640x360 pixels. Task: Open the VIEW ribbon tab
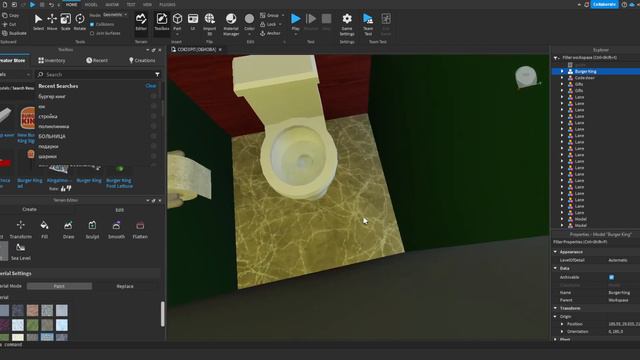[147, 4]
